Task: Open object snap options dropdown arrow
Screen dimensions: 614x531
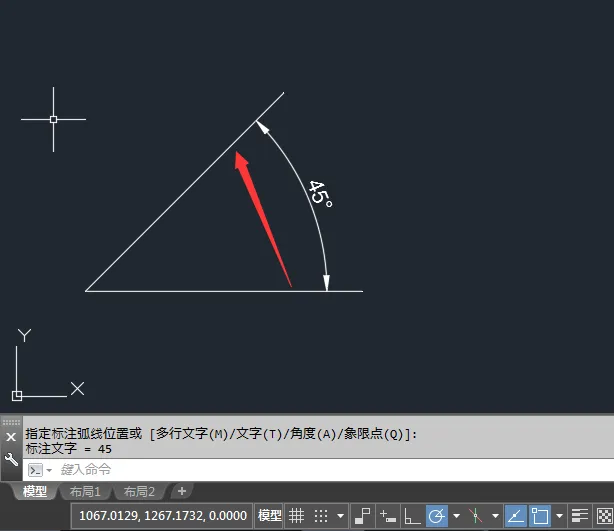Action: [559, 516]
